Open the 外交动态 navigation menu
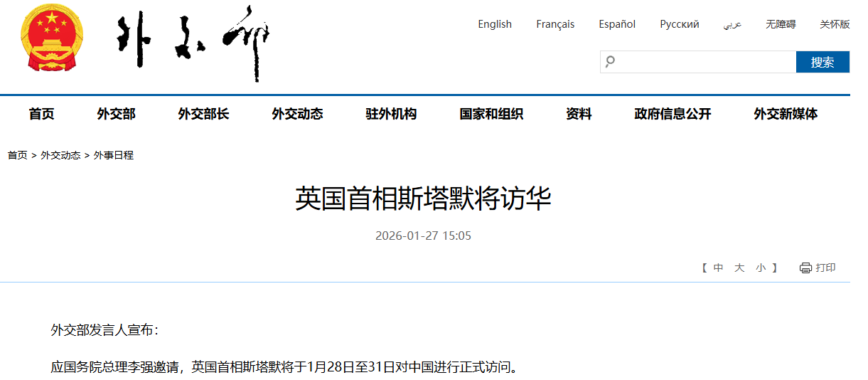The image size is (868, 380). click(x=297, y=114)
